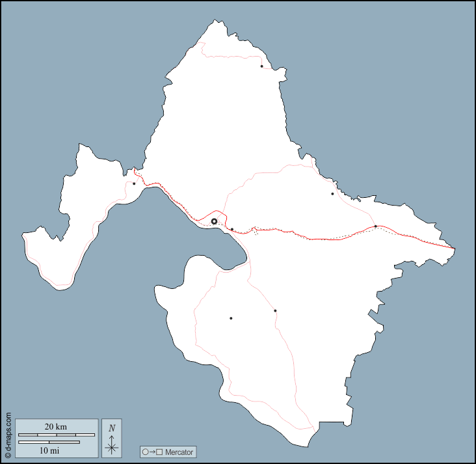476x464 pixels.
Task: Click the 20 km scale label
Action: (56, 426)
